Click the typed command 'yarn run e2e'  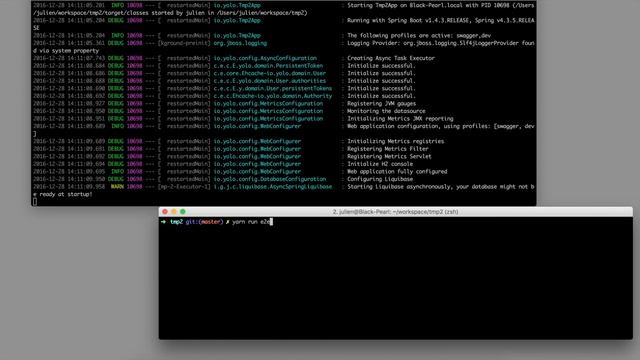click(251, 222)
